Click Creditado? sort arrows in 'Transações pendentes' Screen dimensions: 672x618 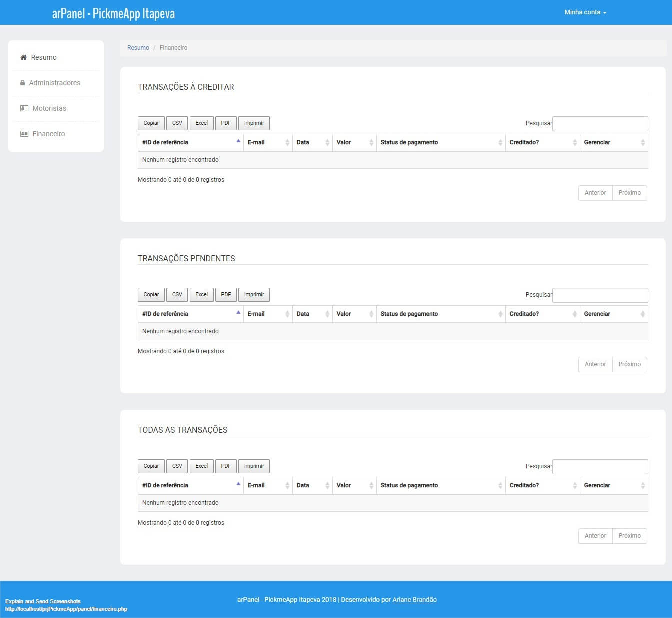pyautogui.click(x=575, y=314)
